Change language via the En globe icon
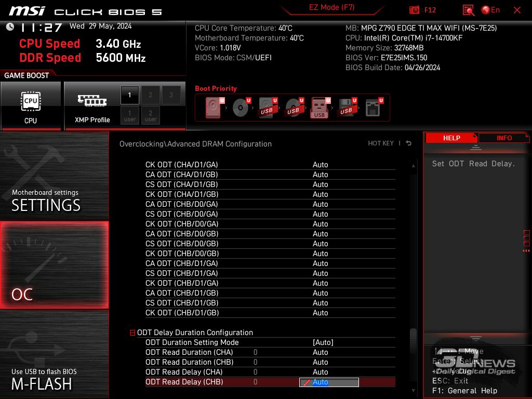The image size is (532, 399). click(490, 10)
